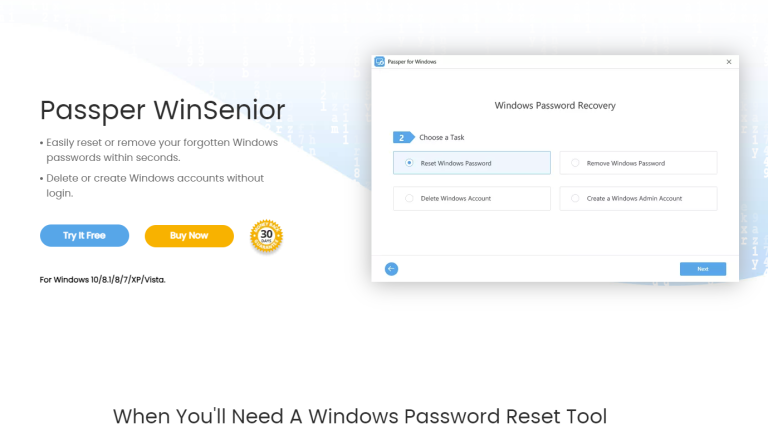Click the Windows Password Recovery title
This screenshot has height=435, width=768.
pyautogui.click(x=555, y=105)
